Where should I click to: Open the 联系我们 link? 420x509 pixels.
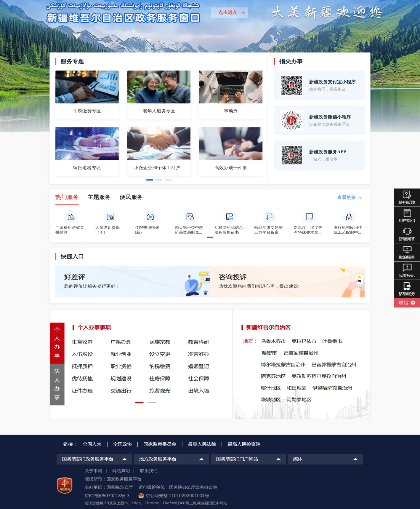click(x=149, y=471)
